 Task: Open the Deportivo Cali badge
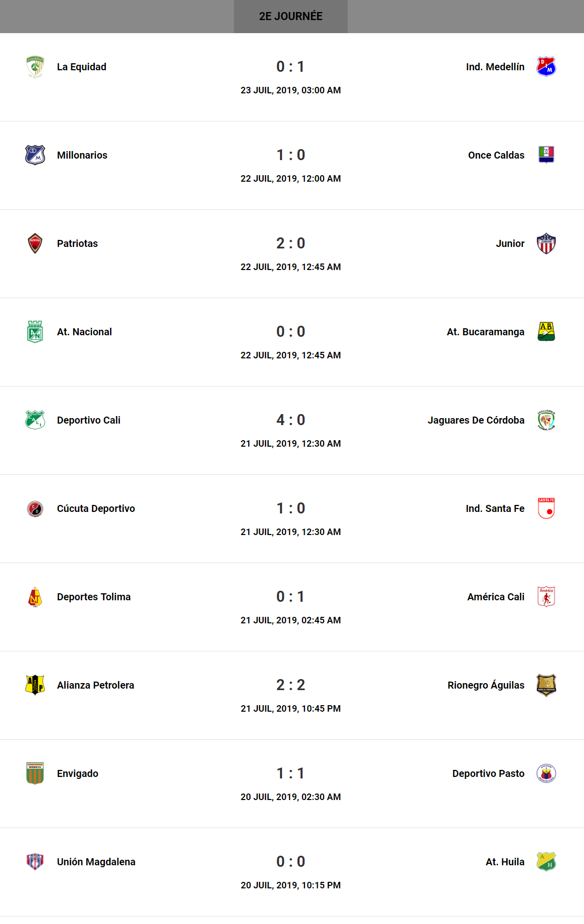pos(35,420)
